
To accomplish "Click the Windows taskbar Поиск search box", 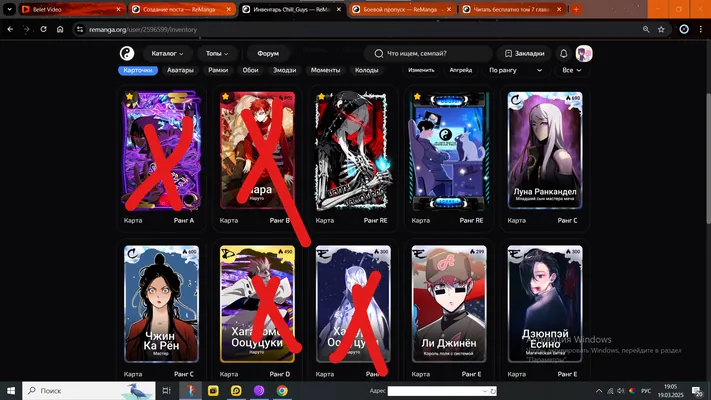I will pos(89,390).
